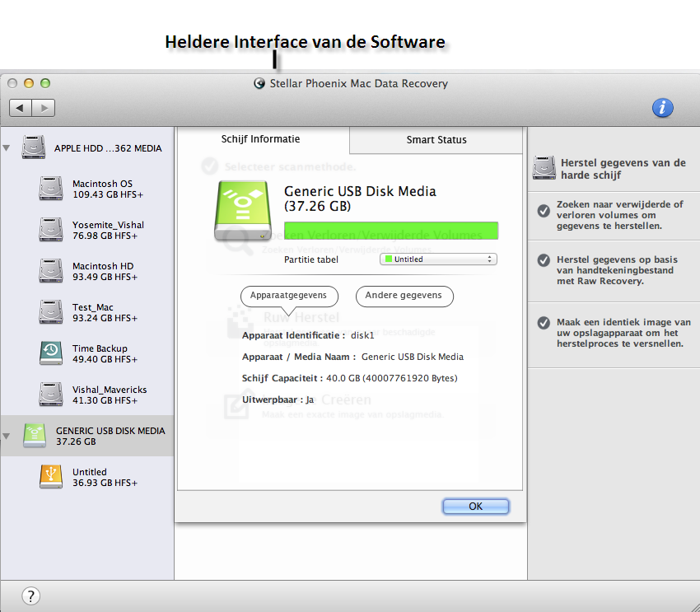Click checkmark icon beside identiek image text
This screenshot has height=612, width=700.
[544, 323]
